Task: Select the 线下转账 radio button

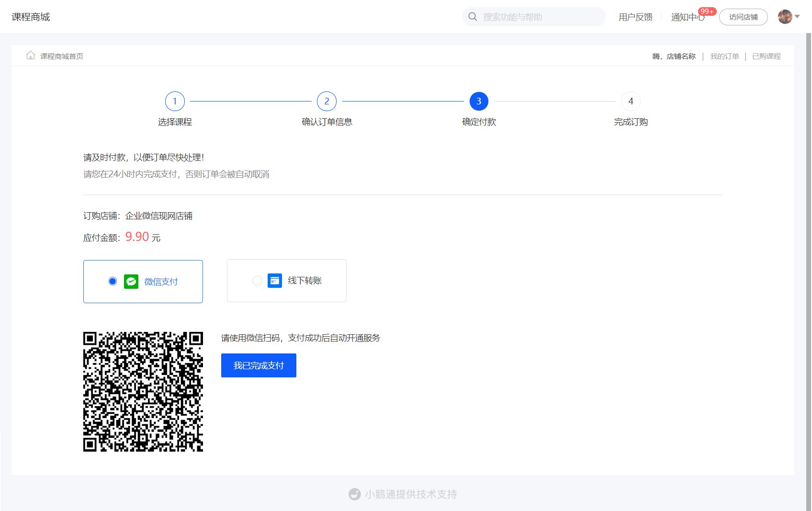Action: click(x=257, y=281)
